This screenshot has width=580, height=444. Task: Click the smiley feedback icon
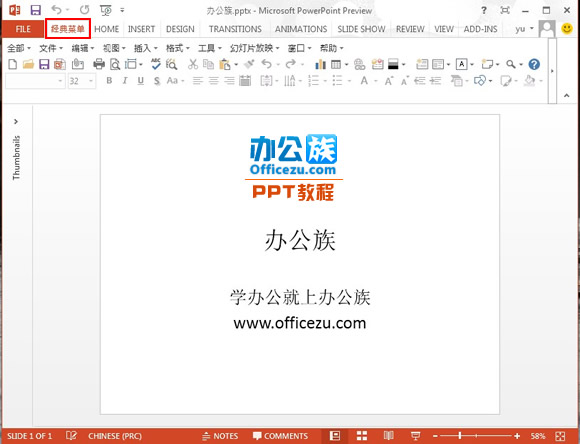click(x=567, y=28)
